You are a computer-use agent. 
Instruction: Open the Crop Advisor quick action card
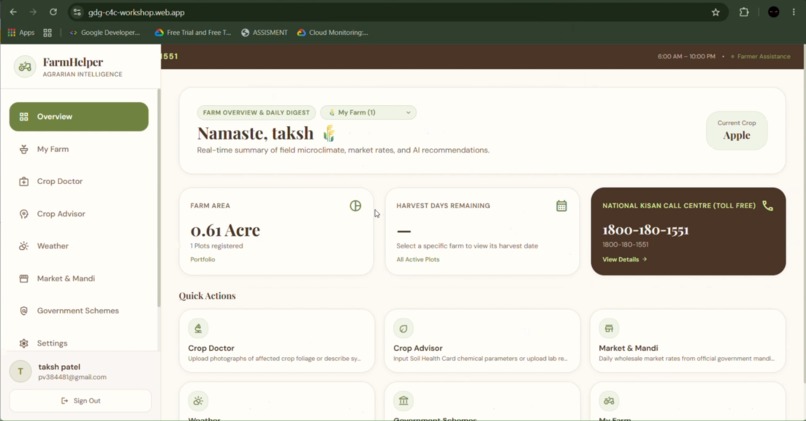(482, 340)
